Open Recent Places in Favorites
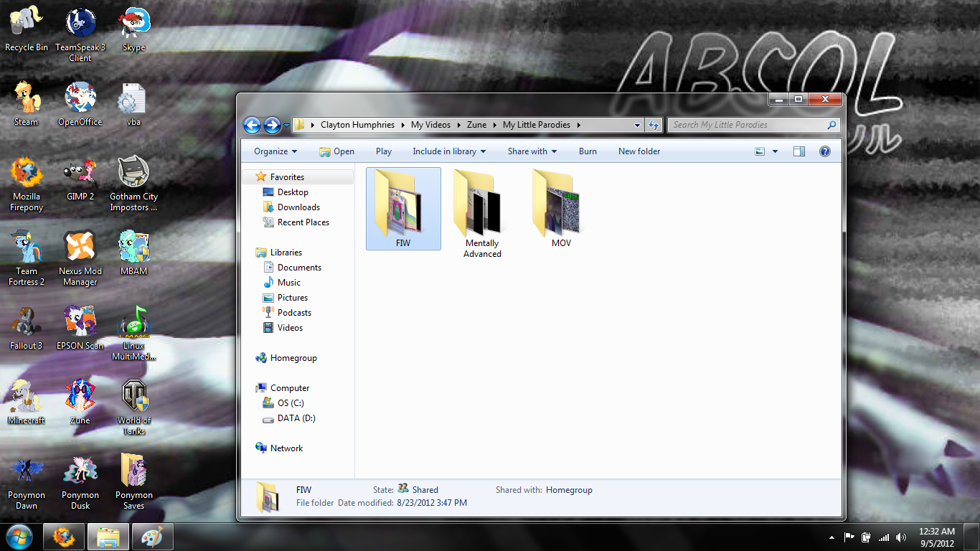This screenshot has height=551, width=980. (x=303, y=222)
